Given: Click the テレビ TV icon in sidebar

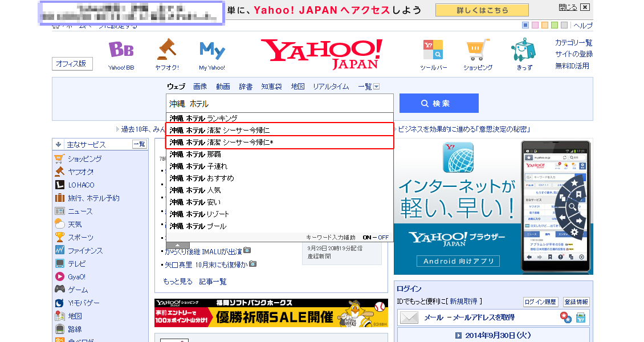Looking at the screenshot, I should coord(59,263).
